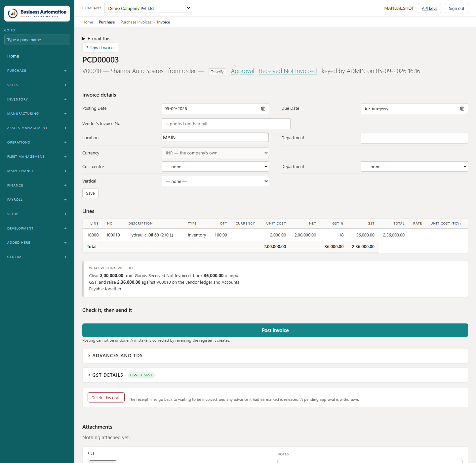Open the Department none dropdown

(414, 167)
